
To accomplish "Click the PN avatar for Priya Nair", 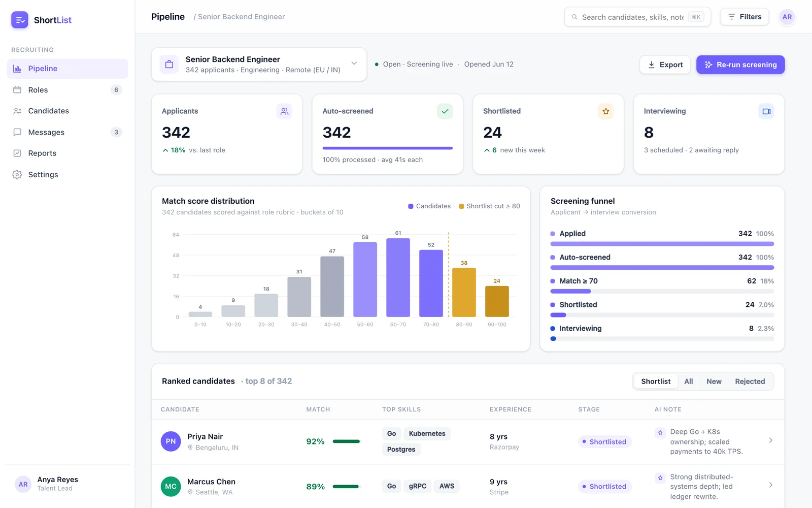I will coord(171,441).
